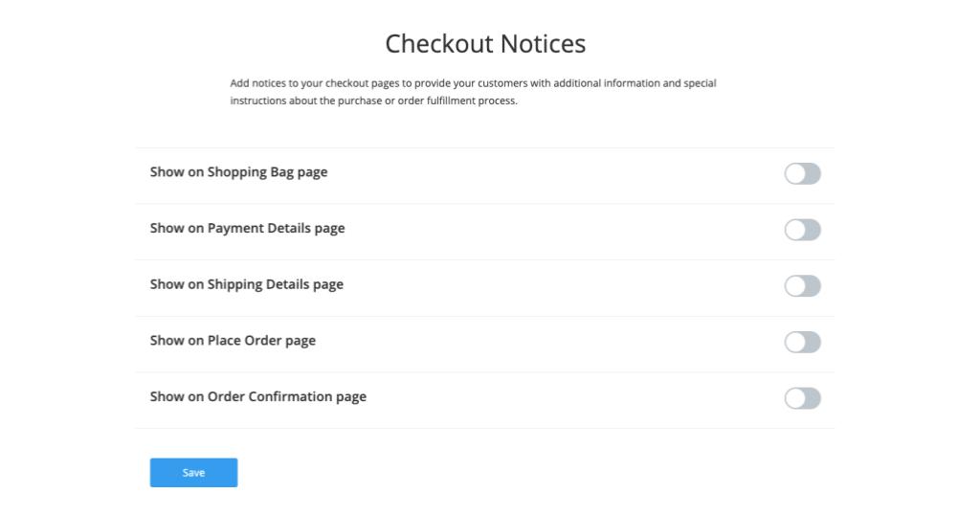
Task: Save the checkout notice settings
Action: pyautogui.click(x=193, y=473)
